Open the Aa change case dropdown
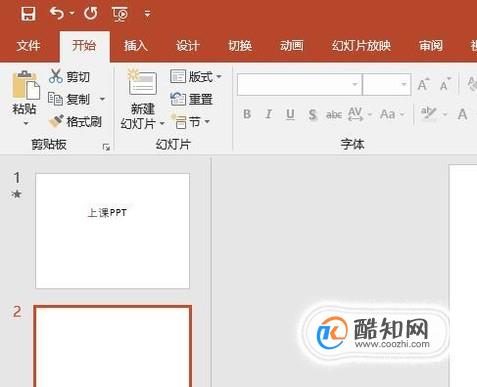Viewport: 477px width, 387px height. click(x=392, y=114)
